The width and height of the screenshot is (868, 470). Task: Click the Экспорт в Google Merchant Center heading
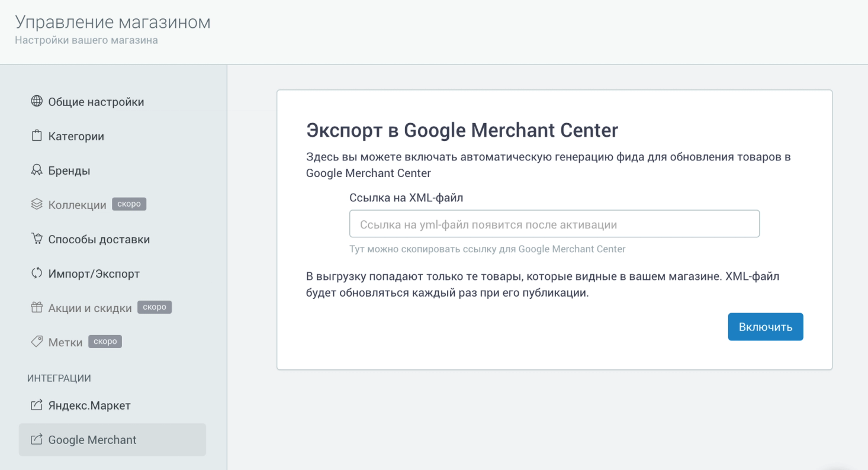tap(462, 130)
